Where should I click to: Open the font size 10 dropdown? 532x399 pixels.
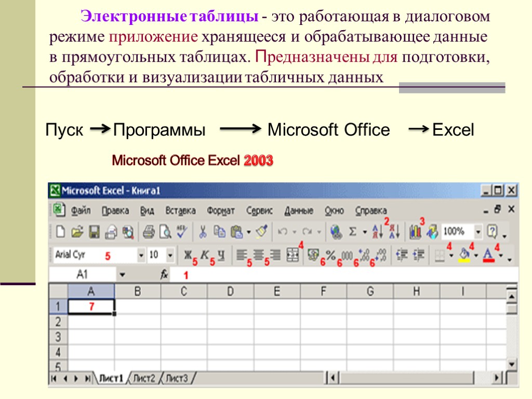170,255
